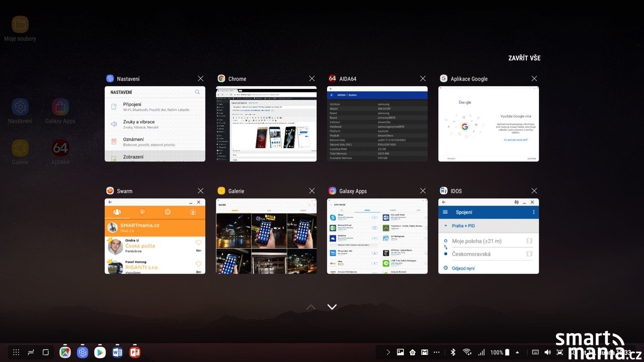Open the apps grid in the taskbar
The width and height of the screenshot is (644, 362).
[16, 352]
